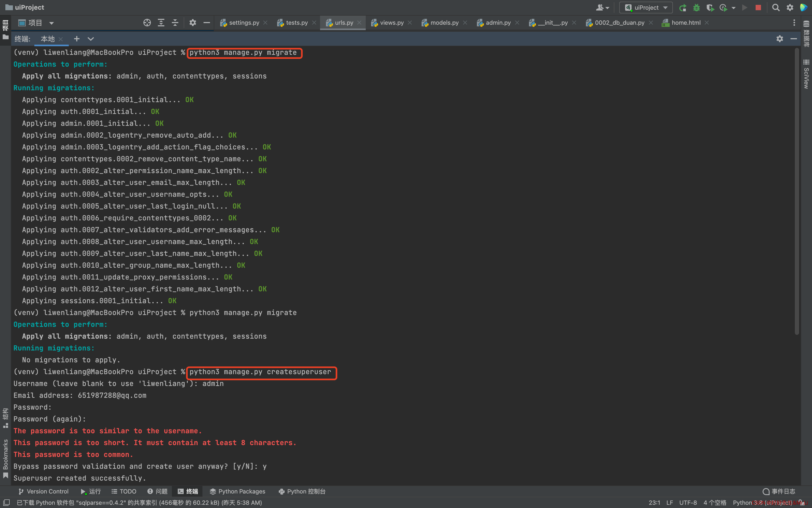Image resolution: width=812 pixels, height=508 pixels.
Task: Click the rerun uiProject icon
Action: (683, 8)
